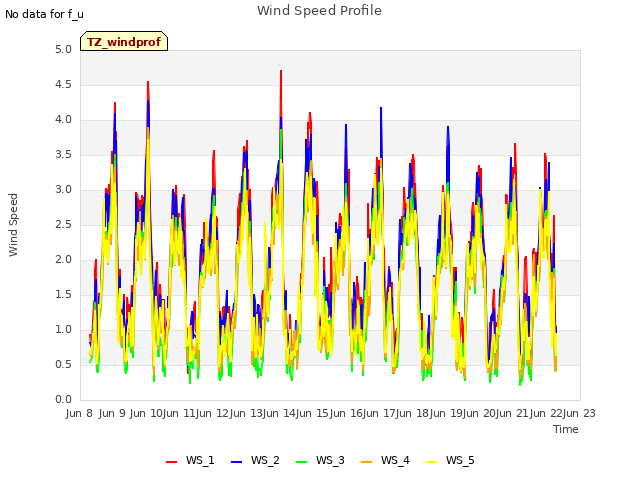Screen dimensions: 640x480
Task: Click the blue WS_2 legend swatch
Action: coord(237,462)
